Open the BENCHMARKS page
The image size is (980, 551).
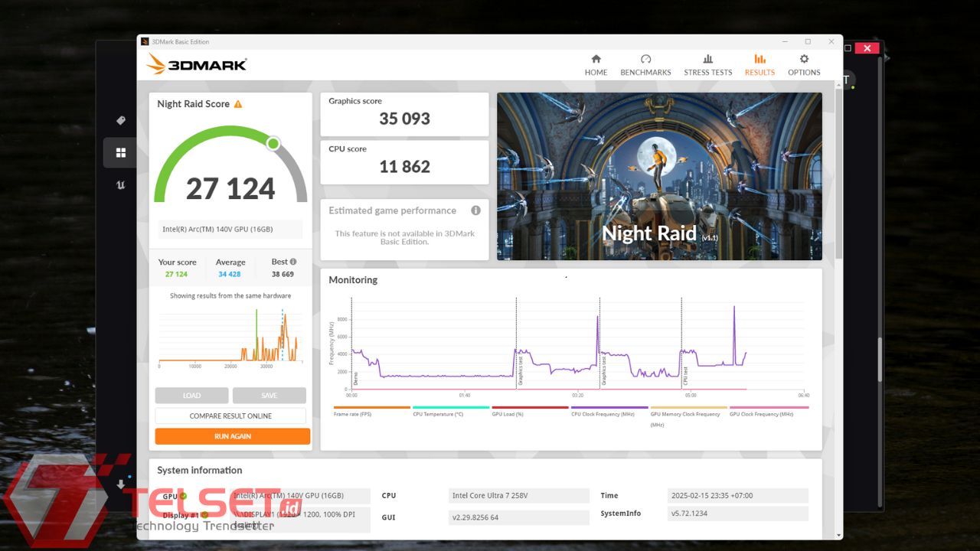[645, 65]
